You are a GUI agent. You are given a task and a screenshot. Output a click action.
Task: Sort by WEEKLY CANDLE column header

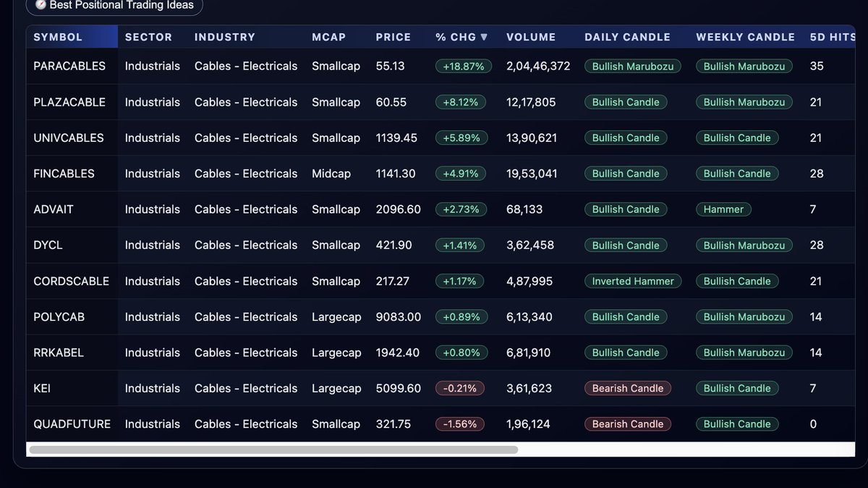745,37
